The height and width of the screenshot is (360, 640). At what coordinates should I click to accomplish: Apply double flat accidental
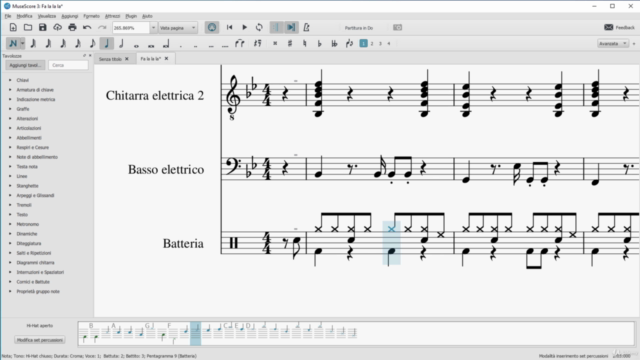click(334, 43)
